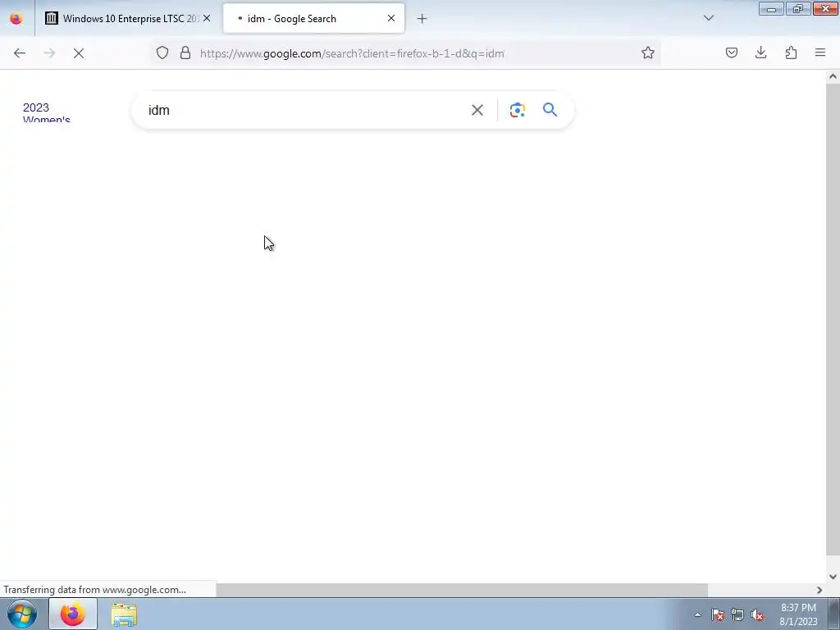Open the extensions puzzle icon
The image size is (840, 630).
[x=791, y=52]
